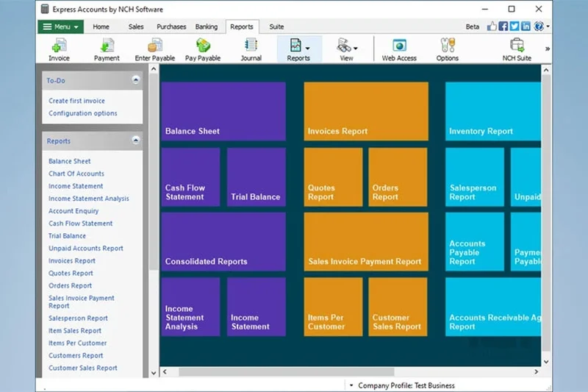Click the Facebook share icon
588x392 pixels.
(x=503, y=26)
